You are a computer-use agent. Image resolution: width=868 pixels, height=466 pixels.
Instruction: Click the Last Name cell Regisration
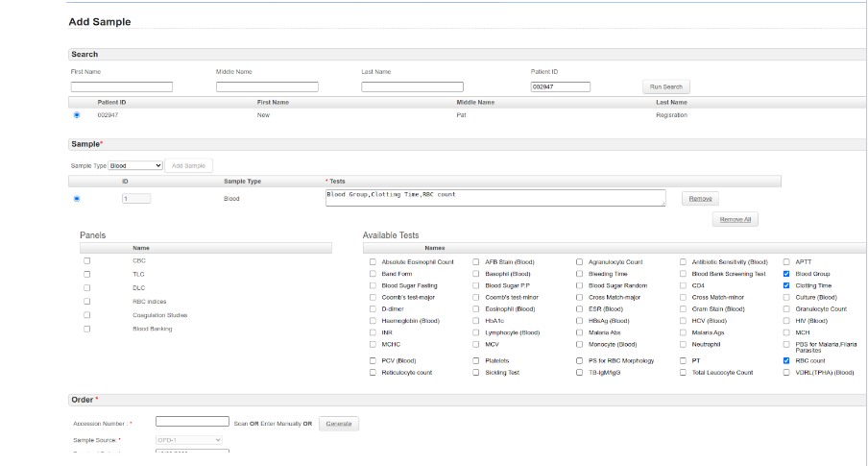(x=671, y=115)
